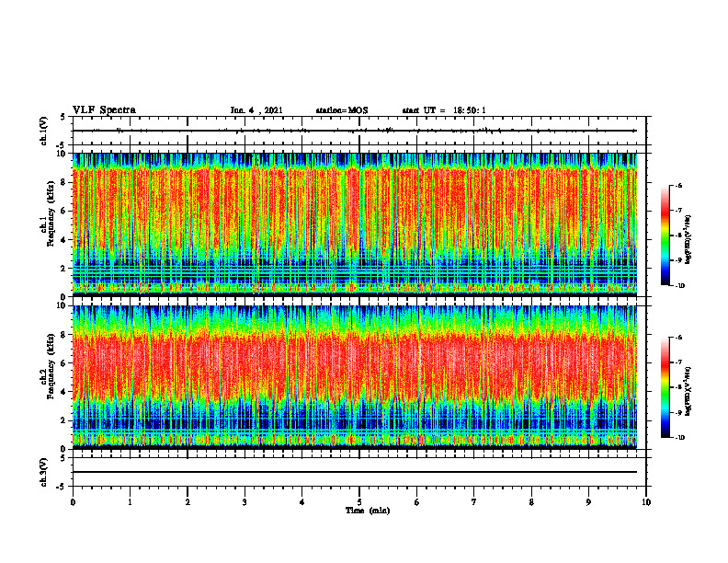This screenshot has width=728, height=563.
Task: Click the "ch.3(V)" axis label
Action: point(43,472)
